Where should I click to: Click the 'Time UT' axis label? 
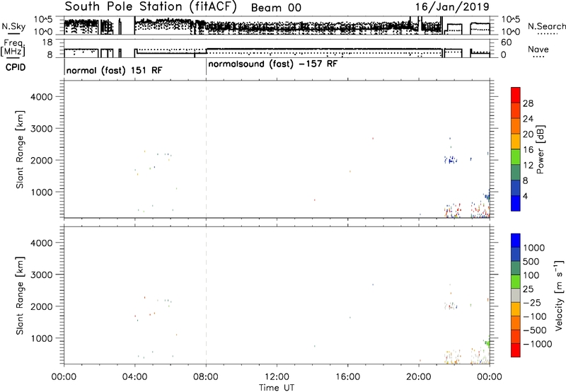[x=277, y=388]
